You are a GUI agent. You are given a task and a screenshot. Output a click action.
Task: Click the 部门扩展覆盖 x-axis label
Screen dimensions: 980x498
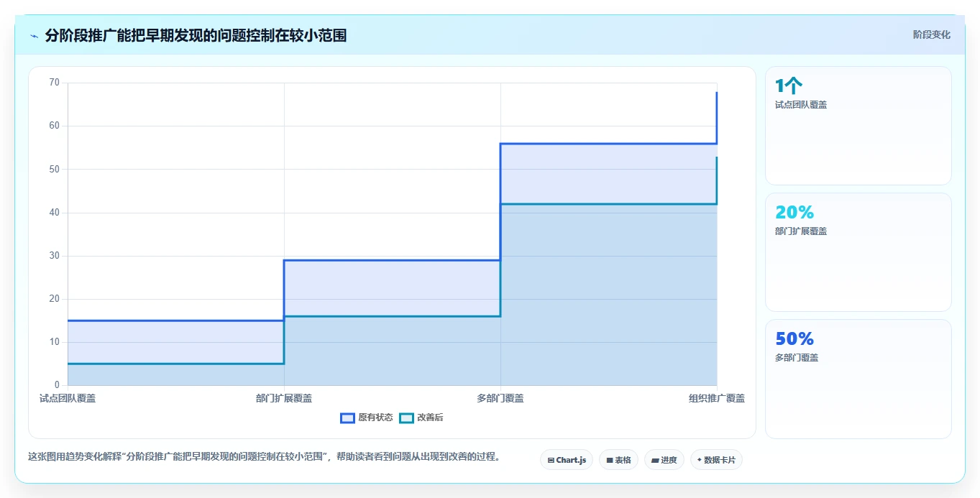284,398
